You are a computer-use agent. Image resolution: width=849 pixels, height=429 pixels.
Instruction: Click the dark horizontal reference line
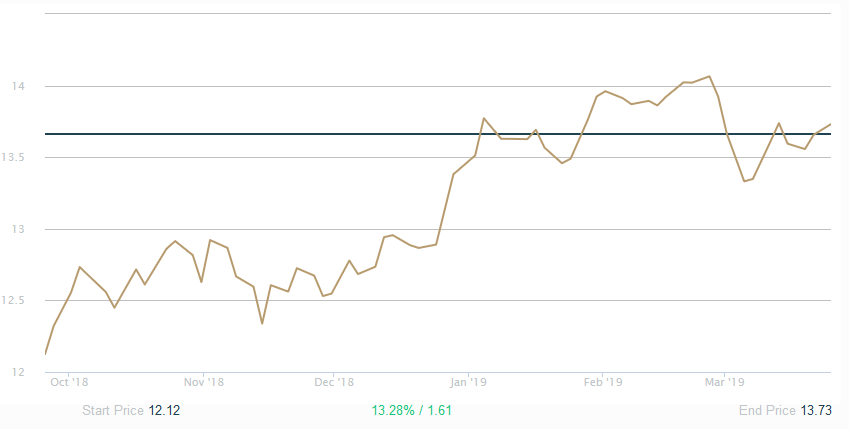(x=300, y=133)
